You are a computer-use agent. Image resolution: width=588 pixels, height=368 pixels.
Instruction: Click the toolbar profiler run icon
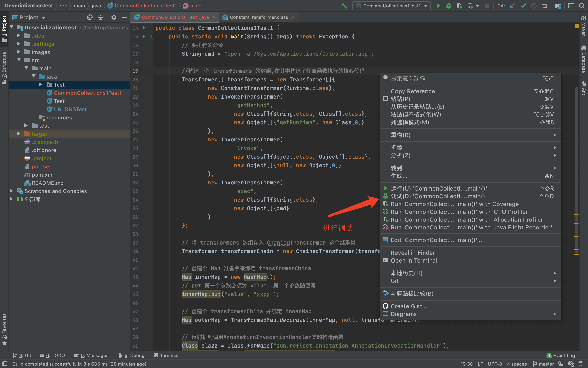(x=470, y=6)
